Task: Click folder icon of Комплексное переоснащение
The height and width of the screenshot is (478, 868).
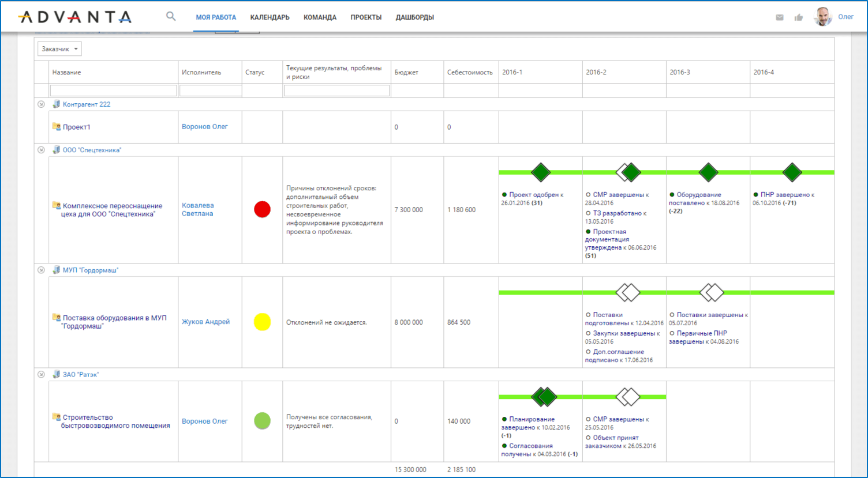Action: click(57, 205)
